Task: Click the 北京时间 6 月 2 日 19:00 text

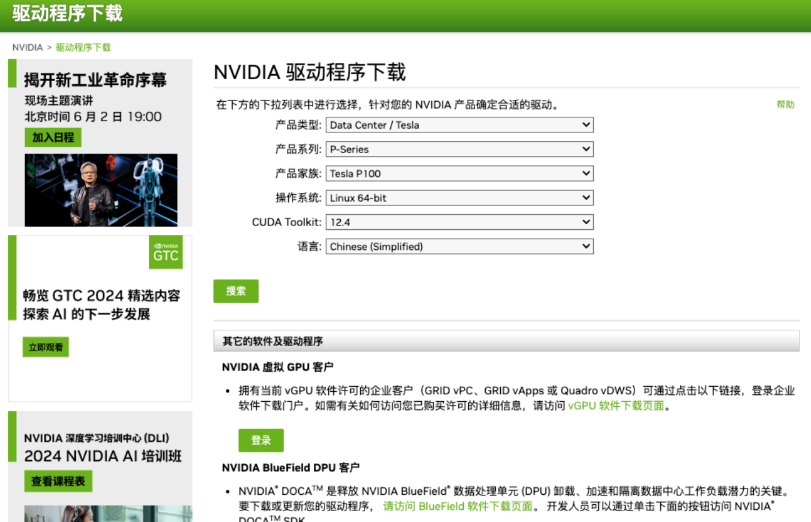Action: pyautogui.click(x=93, y=117)
